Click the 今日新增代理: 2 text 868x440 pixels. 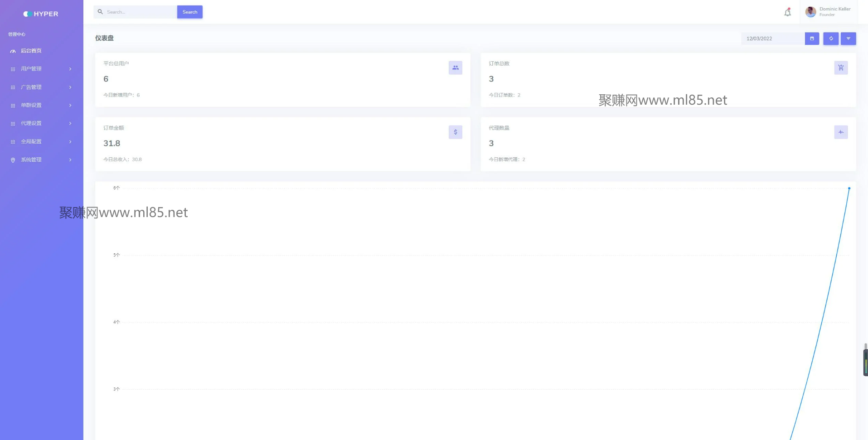[507, 160]
